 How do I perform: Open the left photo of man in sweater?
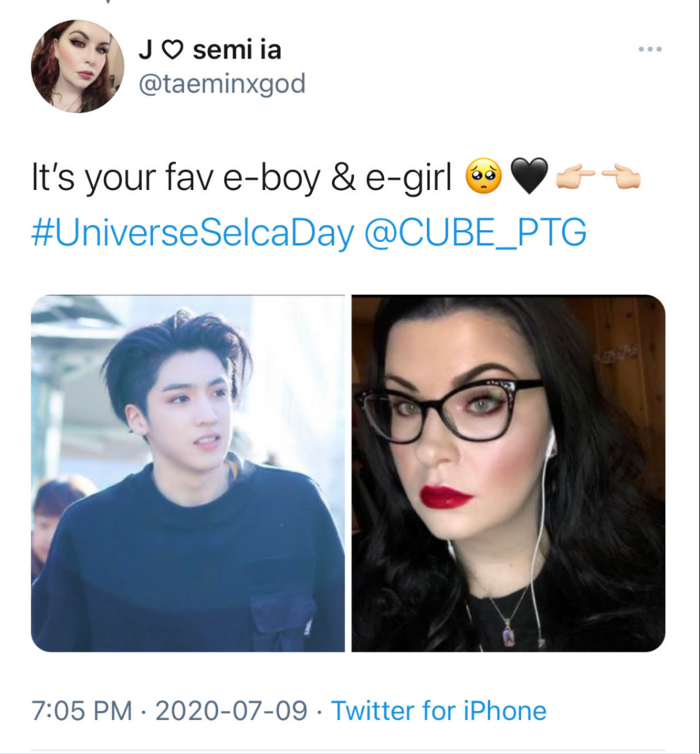click(x=188, y=474)
